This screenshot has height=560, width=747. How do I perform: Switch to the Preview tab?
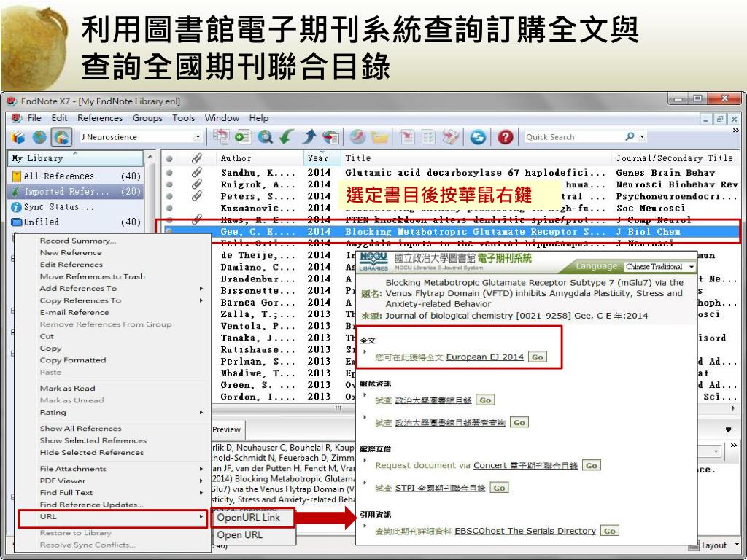226,429
